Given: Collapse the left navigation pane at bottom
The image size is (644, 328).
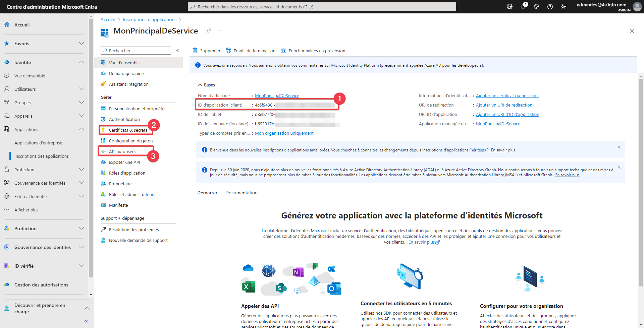Looking at the screenshot, I should click(x=86, y=321).
